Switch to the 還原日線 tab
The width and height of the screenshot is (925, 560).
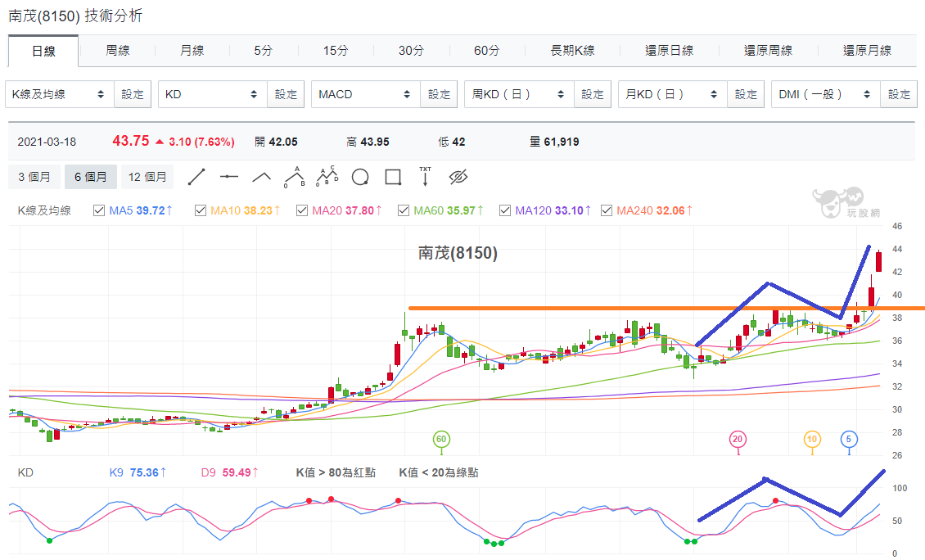669,51
